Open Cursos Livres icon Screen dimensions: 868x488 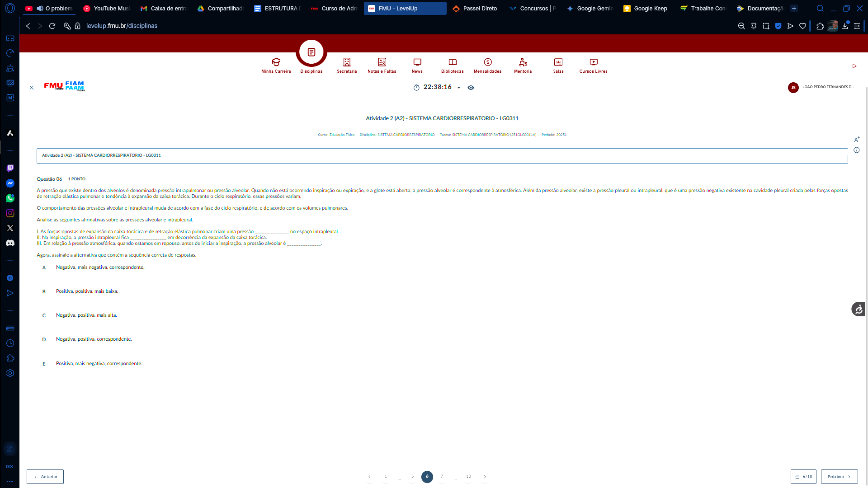[593, 62]
